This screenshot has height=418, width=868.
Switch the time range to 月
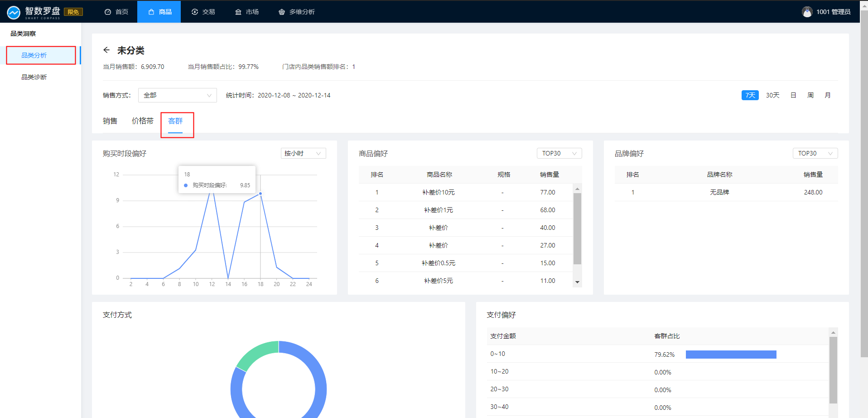coord(828,95)
